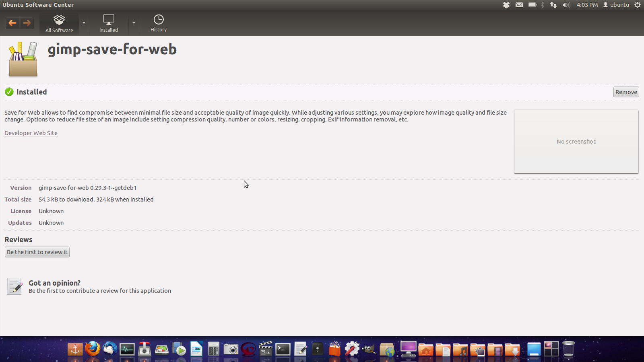
Task: Select the version text gimp-save-for-web 0.29.3-1~getdeb1
Action: pyautogui.click(x=88, y=188)
